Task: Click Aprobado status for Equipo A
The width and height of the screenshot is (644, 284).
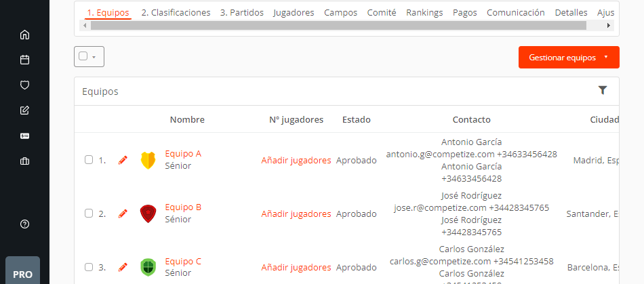Action: [356, 161]
